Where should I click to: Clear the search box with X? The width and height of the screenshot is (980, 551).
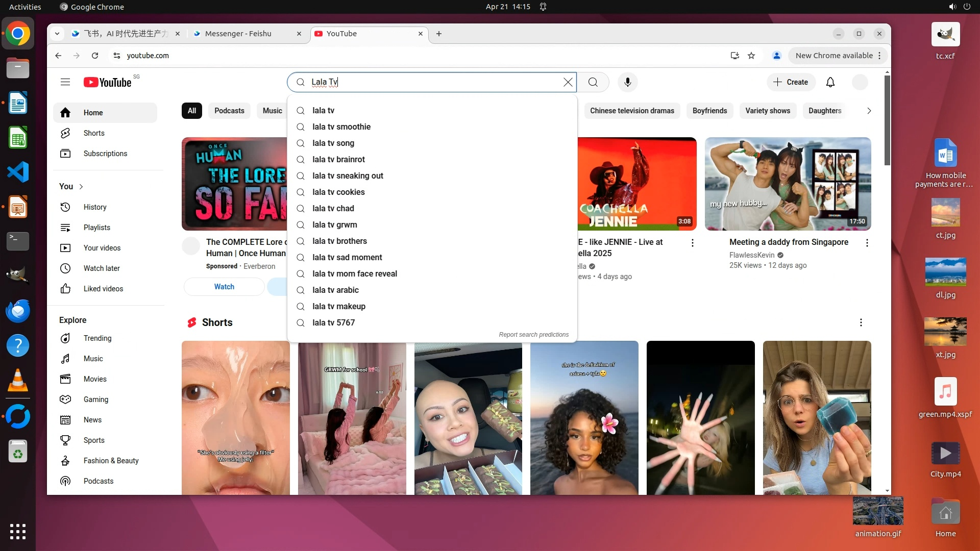click(568, 82)
